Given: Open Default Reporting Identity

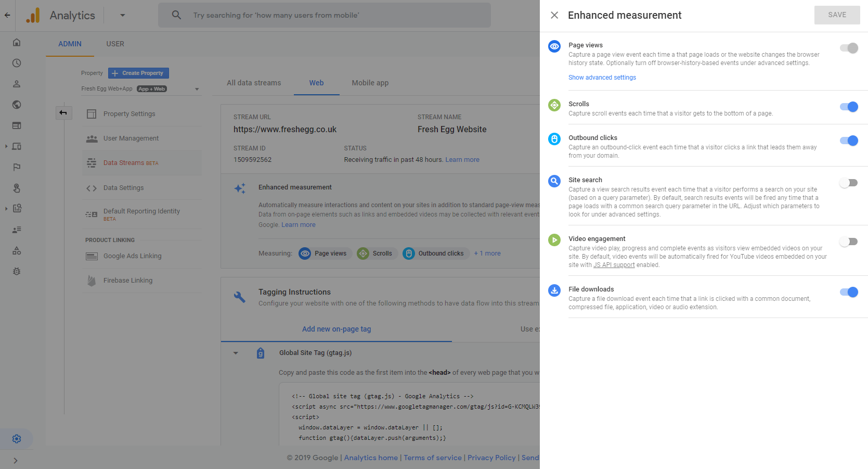Looking at the screenshot, I should (x=142, y=214).
